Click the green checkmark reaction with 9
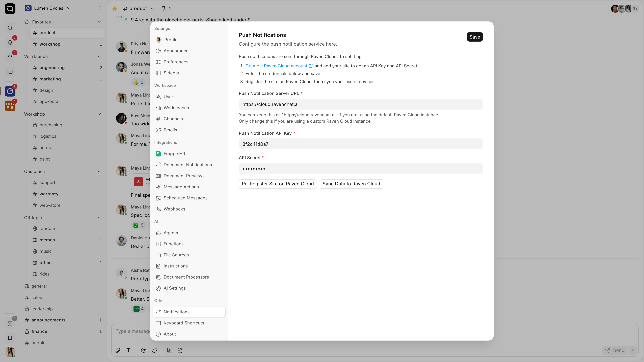This screenshot has height=362, width=644. coord(139,225)
